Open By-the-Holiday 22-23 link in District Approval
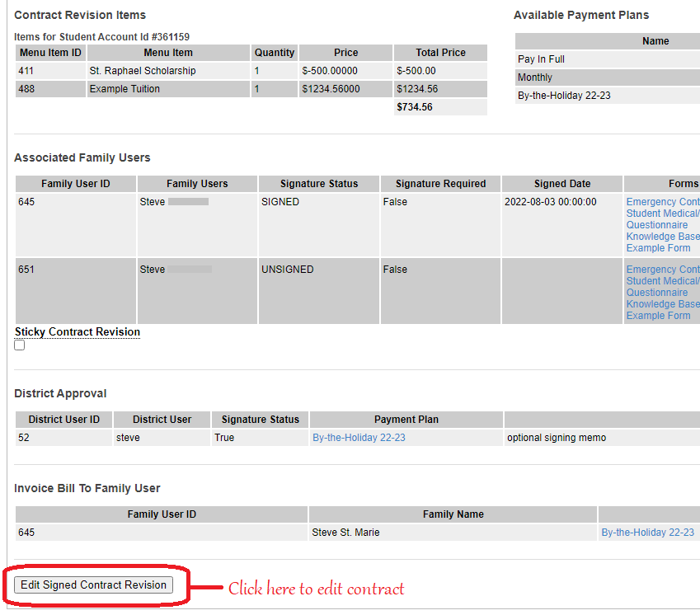The width and height of the screenshot is (700, 615). (359, 438)
